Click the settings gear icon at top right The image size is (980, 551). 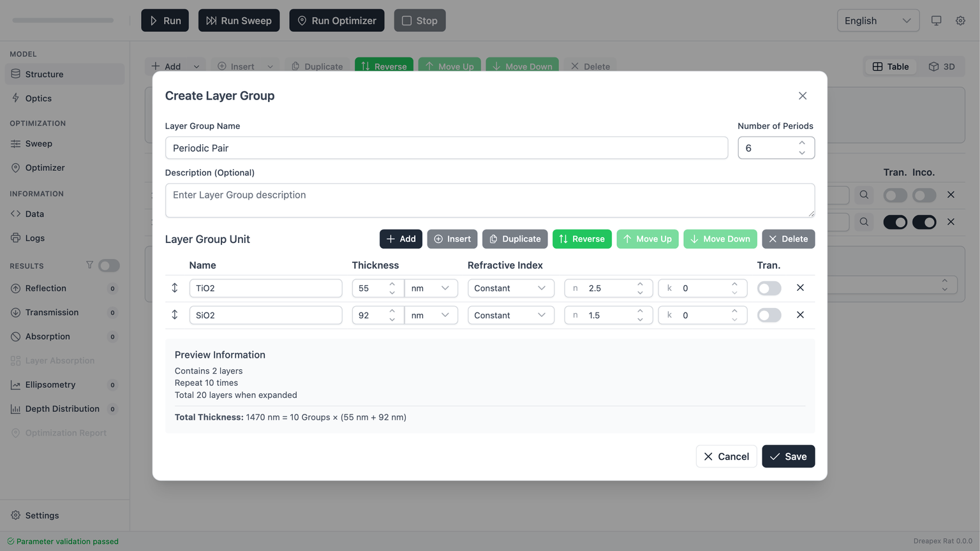tap(960, 20)
